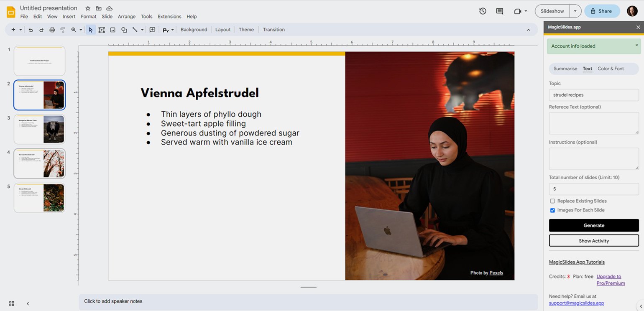Click the Topic field containing strudel recipes

click(x=593, y=95)
